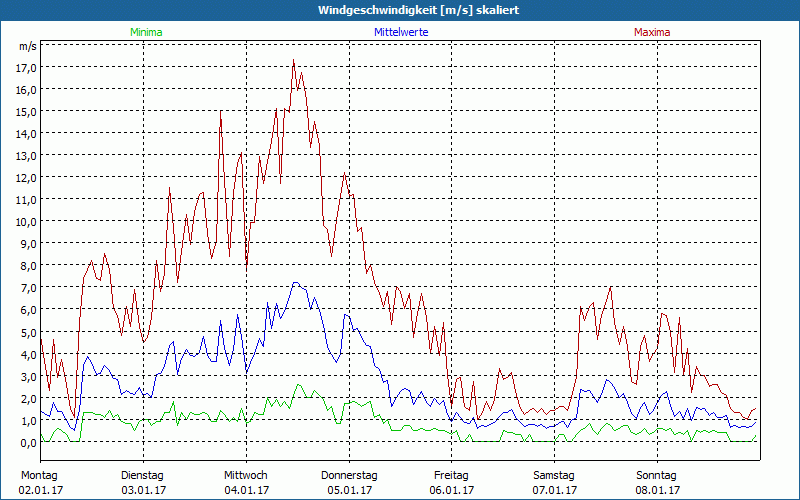800x500 pixels.
Task: Click the '07.01.17' date label
Action: (x=555, y=490)
